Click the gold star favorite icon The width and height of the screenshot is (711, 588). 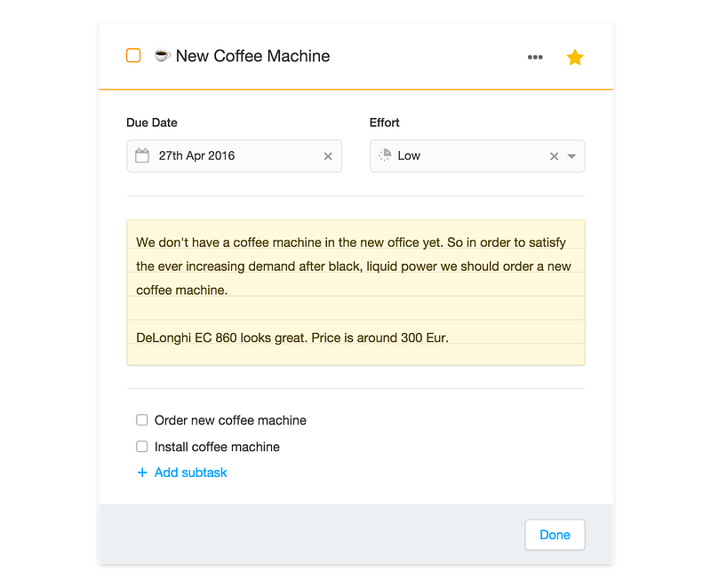click(574, 57)
